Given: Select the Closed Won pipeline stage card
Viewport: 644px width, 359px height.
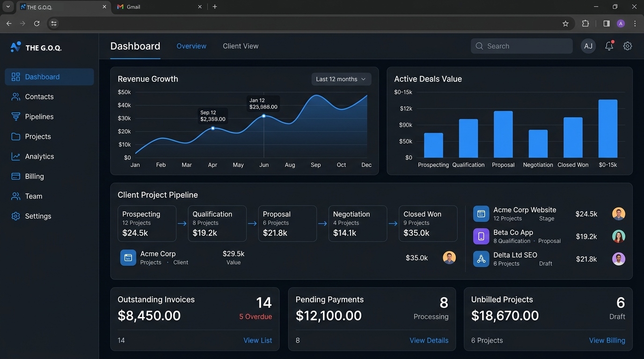Looking at the screenshot, I should [x=428, y=223].
